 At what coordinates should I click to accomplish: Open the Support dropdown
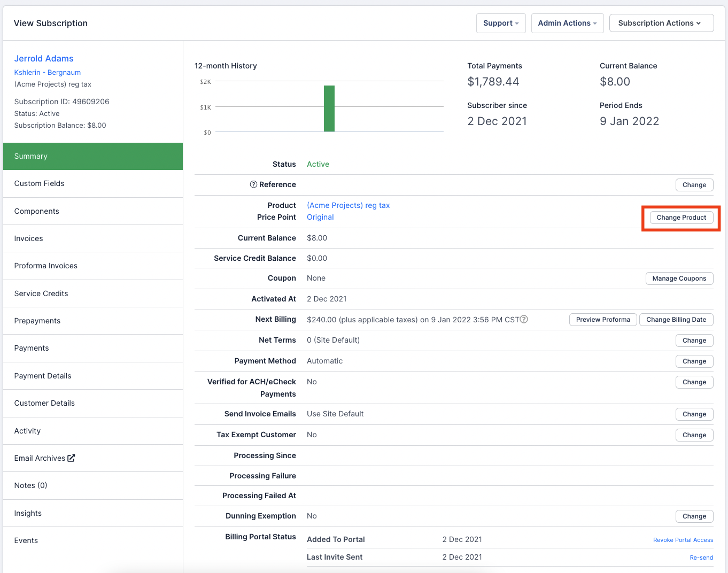[500, 23]
